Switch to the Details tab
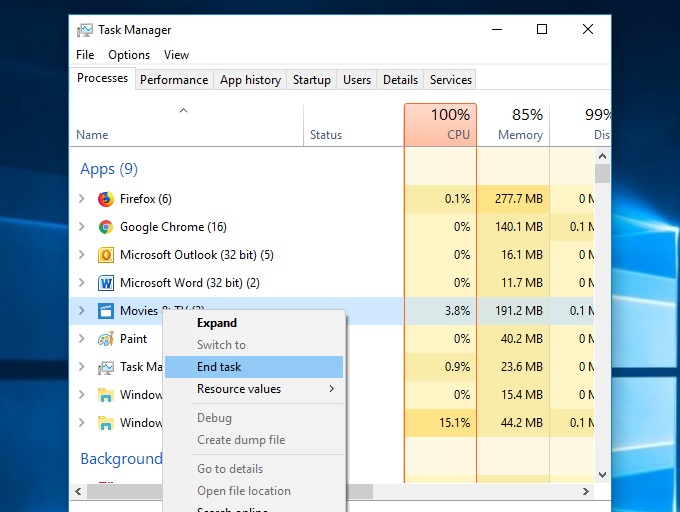This screenshot has width=680, height=512. coord(400,80)
